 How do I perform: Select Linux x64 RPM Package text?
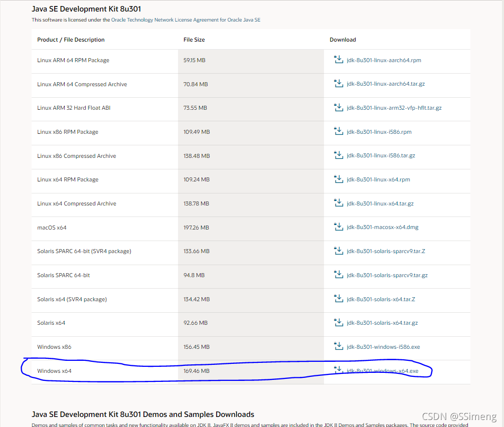click(x=68, y=179)
